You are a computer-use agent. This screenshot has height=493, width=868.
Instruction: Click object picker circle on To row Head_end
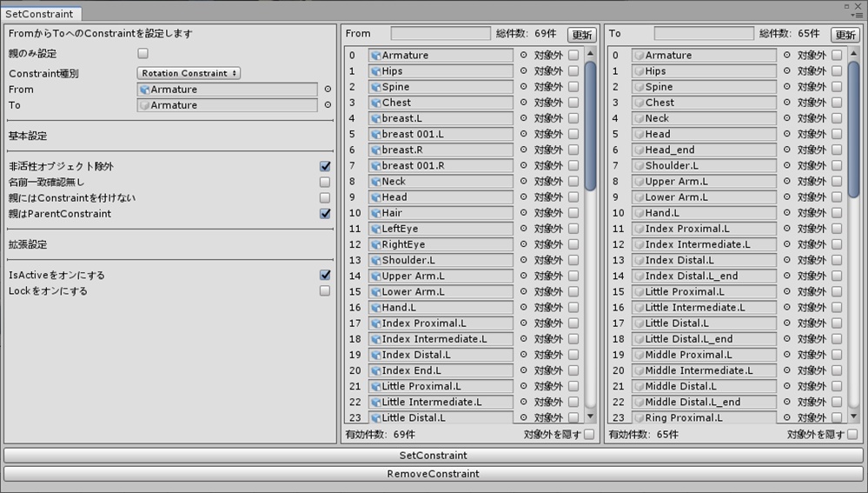787,150
